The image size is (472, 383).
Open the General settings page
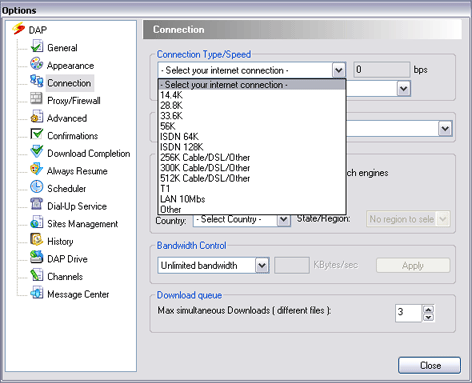coord(62,48)
